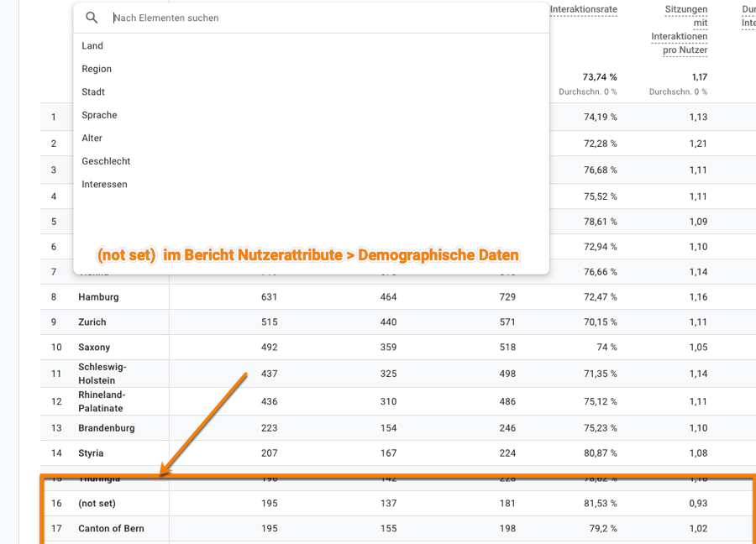The width and height of the screenshot is (756, 544).
Task: Choose 'Alter' from the list
Action: pyautogui.click(x=92, y=139)
